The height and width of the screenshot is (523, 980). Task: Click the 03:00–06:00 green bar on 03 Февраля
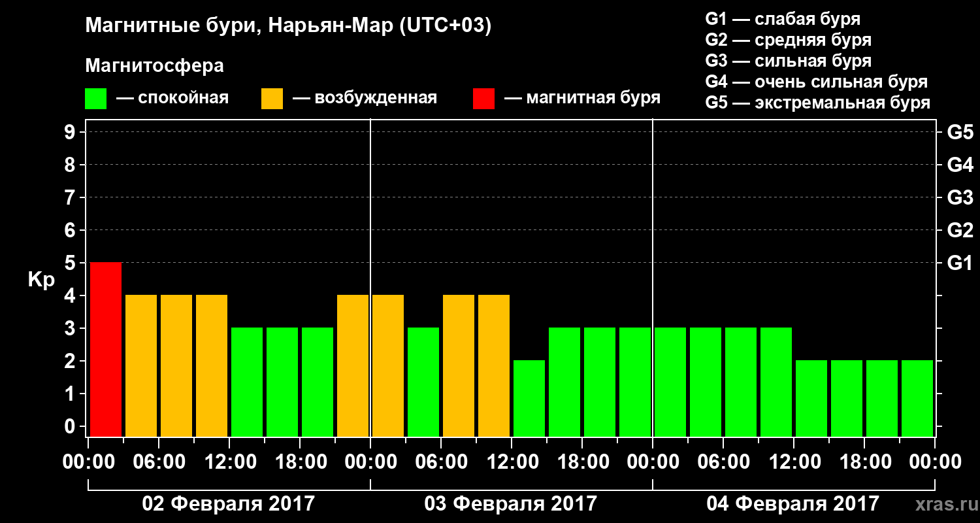423,382
